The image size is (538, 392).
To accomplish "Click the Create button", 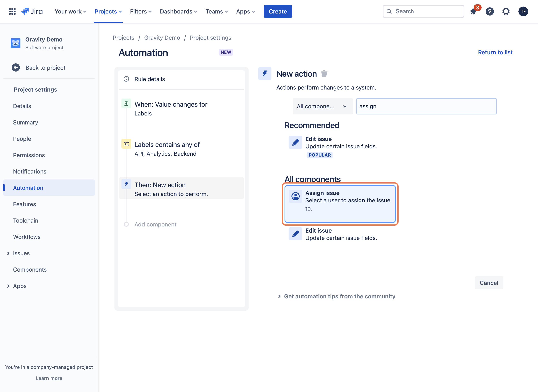I will click(278, 11).
